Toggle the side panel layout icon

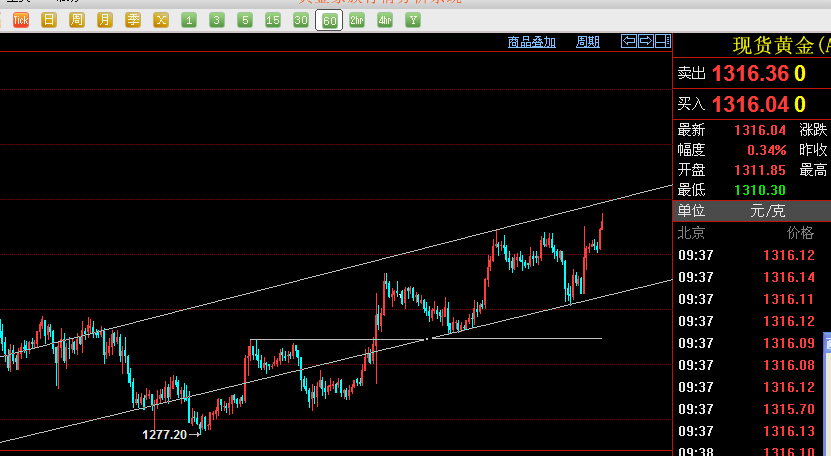click(663, 41)
